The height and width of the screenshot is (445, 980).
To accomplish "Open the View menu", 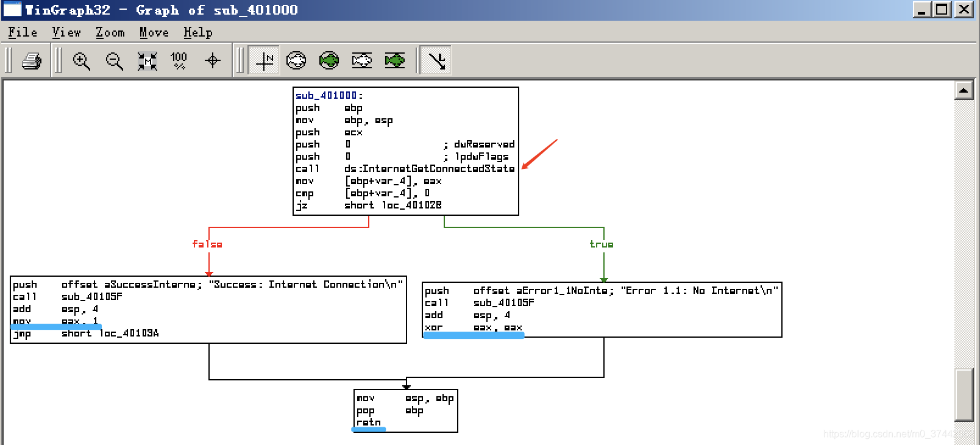I will pyautogui.click(x=66, y=32).
